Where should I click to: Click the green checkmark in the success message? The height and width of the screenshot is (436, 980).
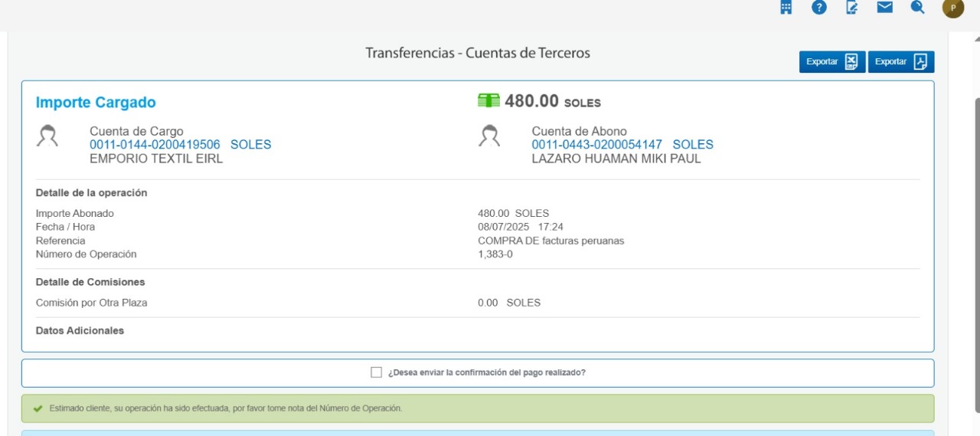click(38, 408)
